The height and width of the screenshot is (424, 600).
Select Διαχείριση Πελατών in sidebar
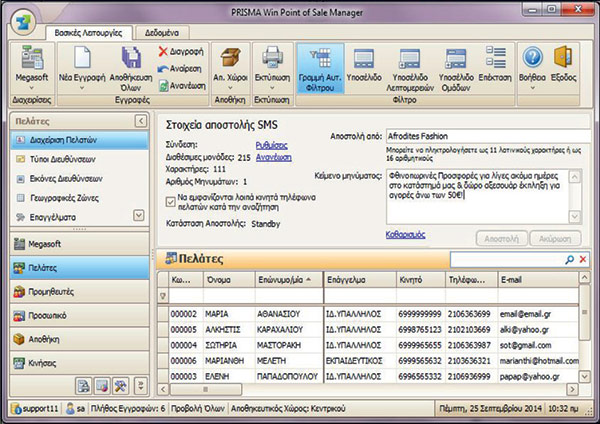[x=80, y=140]
